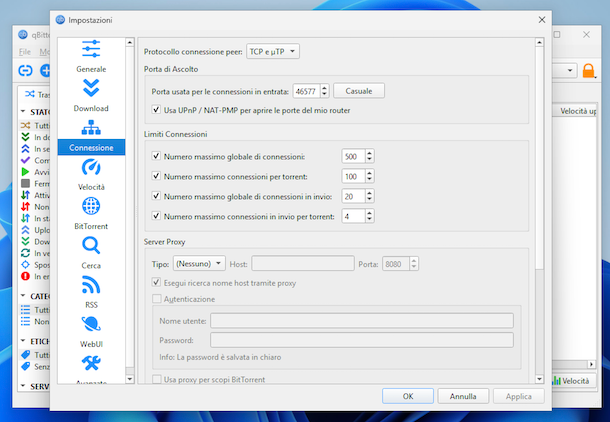
Task: Select the green double-arrow 'In download' filter
Action: pyautogui.click(x=25, y=137)
